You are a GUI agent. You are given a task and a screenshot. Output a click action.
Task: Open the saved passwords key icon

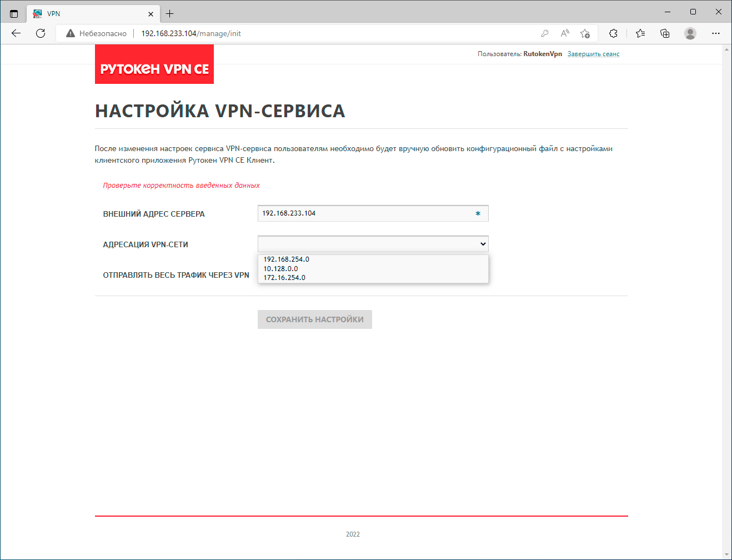[x=545, y=33]
